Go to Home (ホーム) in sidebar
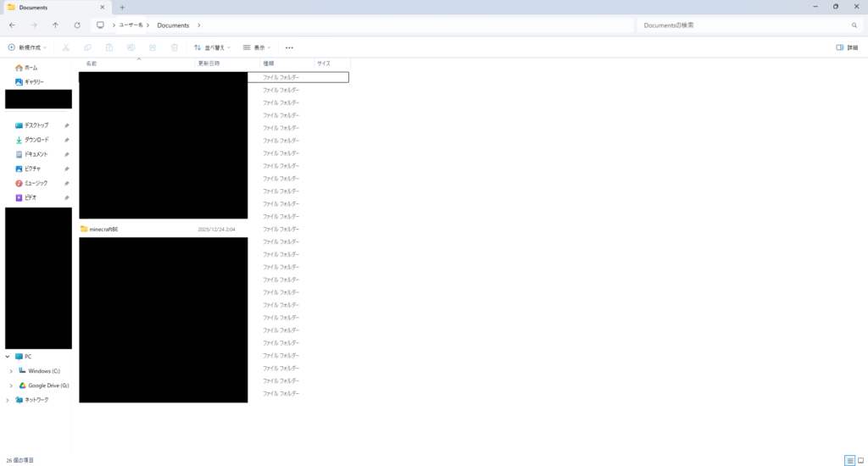Screen dimensions: 868x466 click(31, 67)
